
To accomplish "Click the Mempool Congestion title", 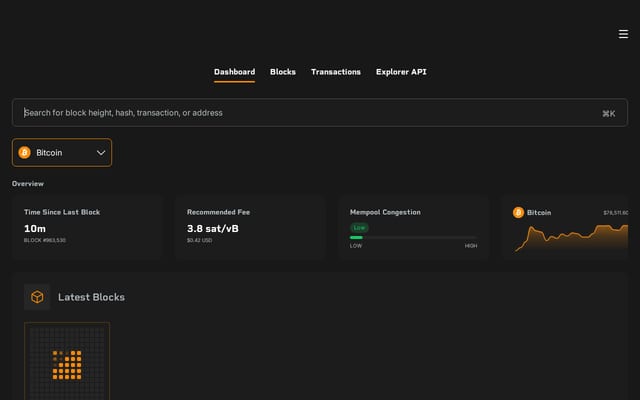I will 385,212.
